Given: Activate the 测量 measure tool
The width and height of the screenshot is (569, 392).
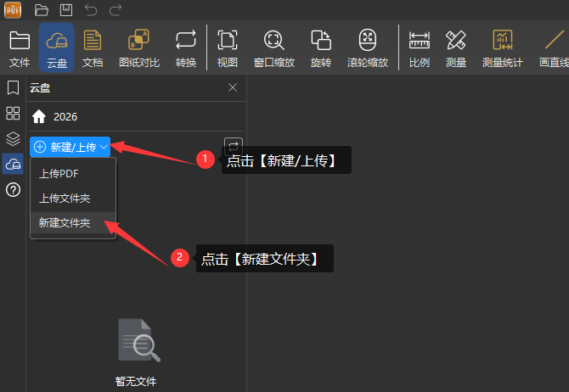Looking at the screenshot, I should [455, 48].
